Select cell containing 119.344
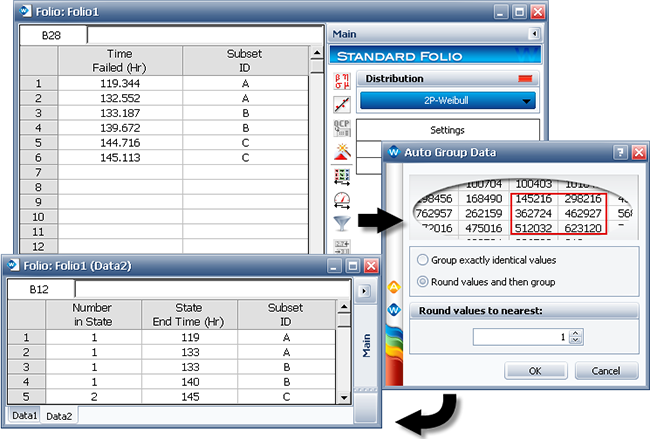The height and width of the screenshot is (439, 650). point(120,83)
